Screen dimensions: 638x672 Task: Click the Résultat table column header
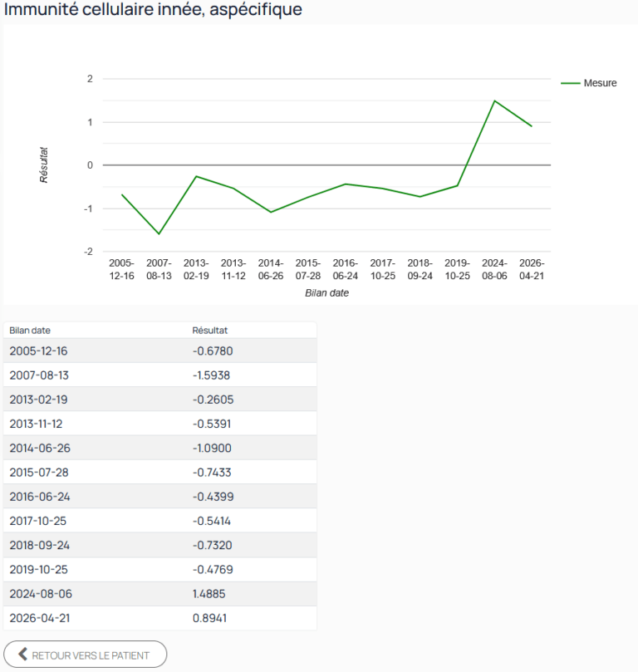(x=209, y=330)
